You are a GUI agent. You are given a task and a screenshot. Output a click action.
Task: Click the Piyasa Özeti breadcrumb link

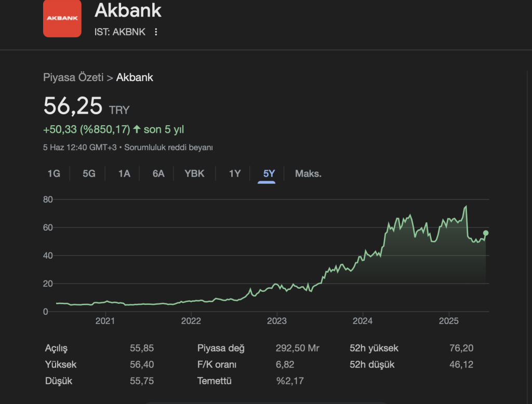tap(73, 78)
